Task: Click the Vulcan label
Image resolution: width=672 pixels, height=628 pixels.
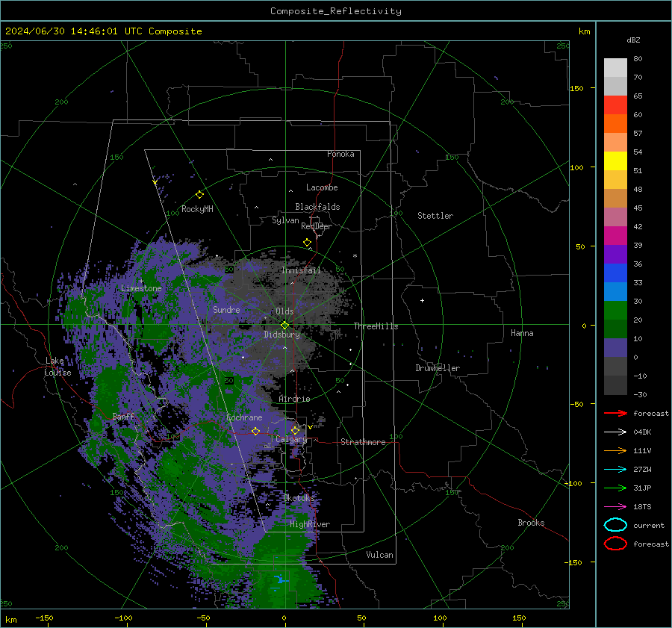Action: 380,555
